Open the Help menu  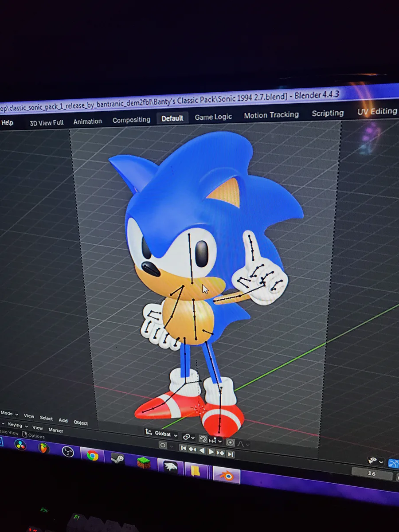point(7,123)
